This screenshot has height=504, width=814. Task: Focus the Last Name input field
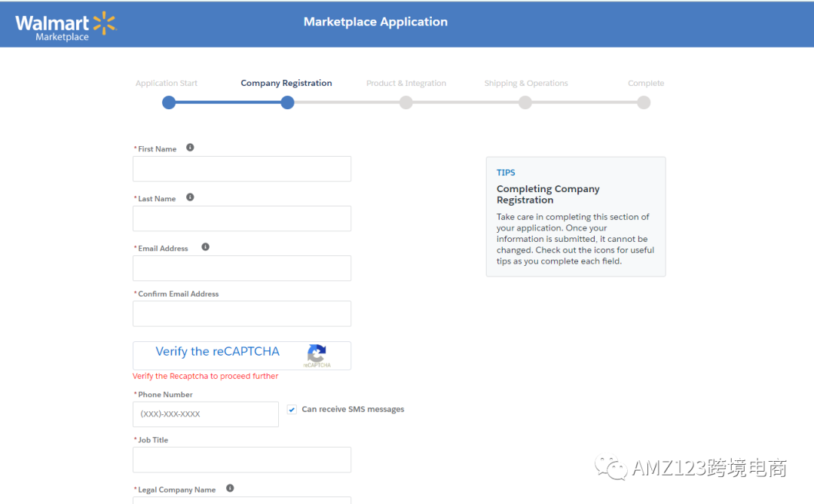pyautogui.click(x=241, y=218)
